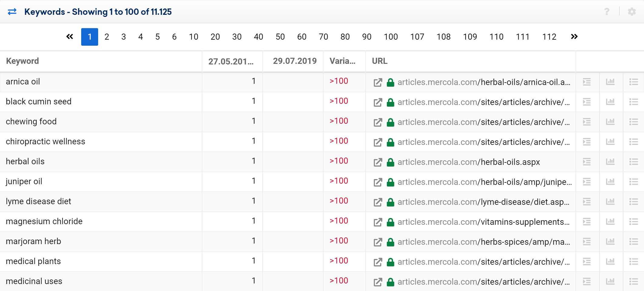Viewport: 644px width, 291px height.
Task: Go to page 2 of keywords
Action: (107, 37)
